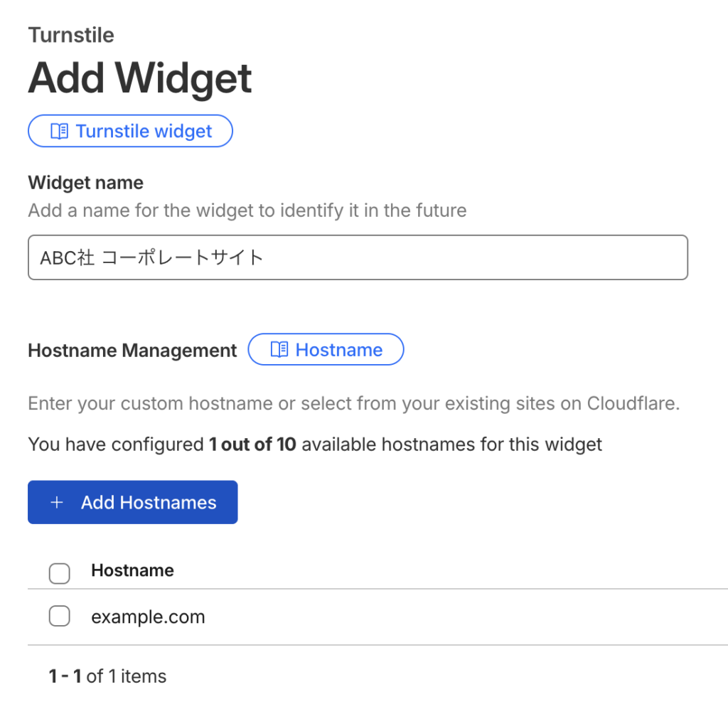Click the Add Widget page heading
The image size is (728, 719).
140,78
